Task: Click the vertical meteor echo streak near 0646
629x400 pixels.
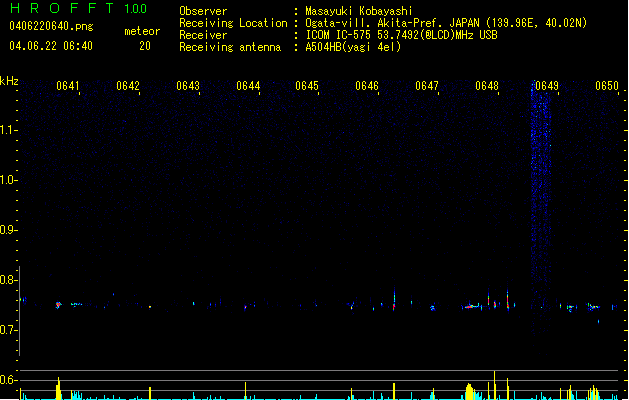Action: click(x=394, y=299)
